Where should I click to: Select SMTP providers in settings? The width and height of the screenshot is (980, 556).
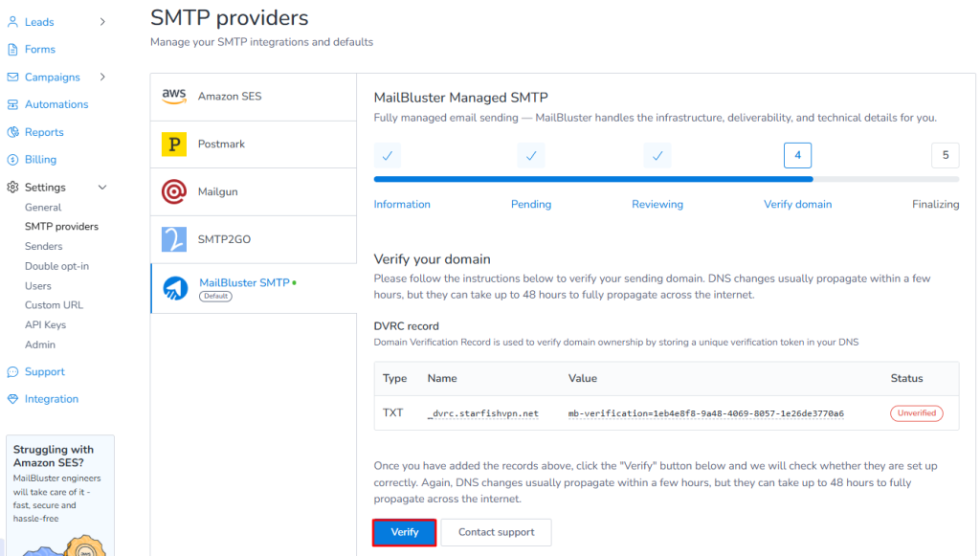point(62,227)
